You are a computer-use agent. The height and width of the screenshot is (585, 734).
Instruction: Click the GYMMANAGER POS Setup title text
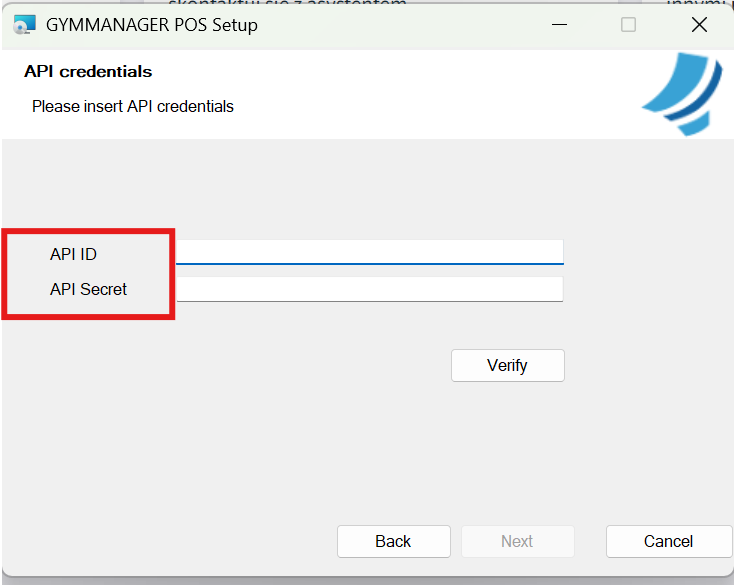151,25
